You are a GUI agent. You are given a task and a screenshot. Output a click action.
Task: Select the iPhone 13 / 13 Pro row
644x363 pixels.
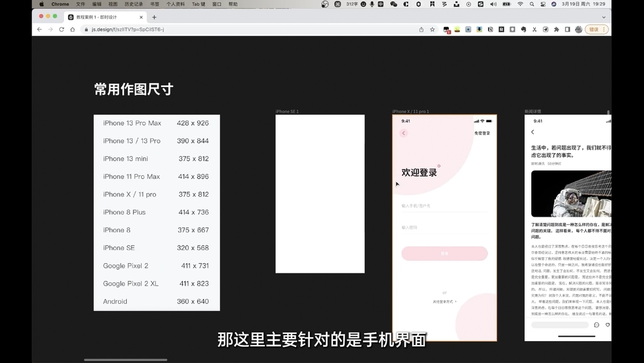156,141
